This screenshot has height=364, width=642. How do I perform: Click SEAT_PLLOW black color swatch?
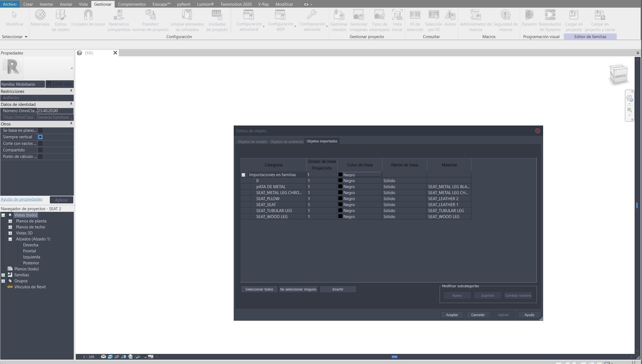[x=340, y=198]
